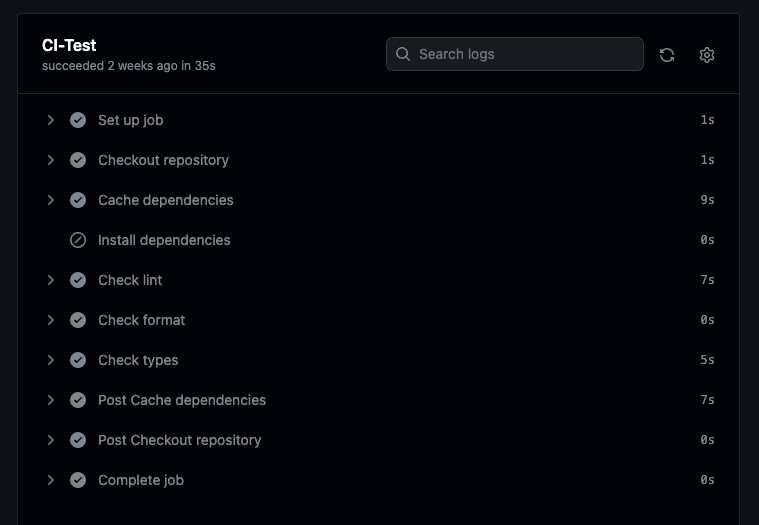Click success checkmark beside Complete job
The height and width of the screenshot is (525, 759).
tap(78, 480)
